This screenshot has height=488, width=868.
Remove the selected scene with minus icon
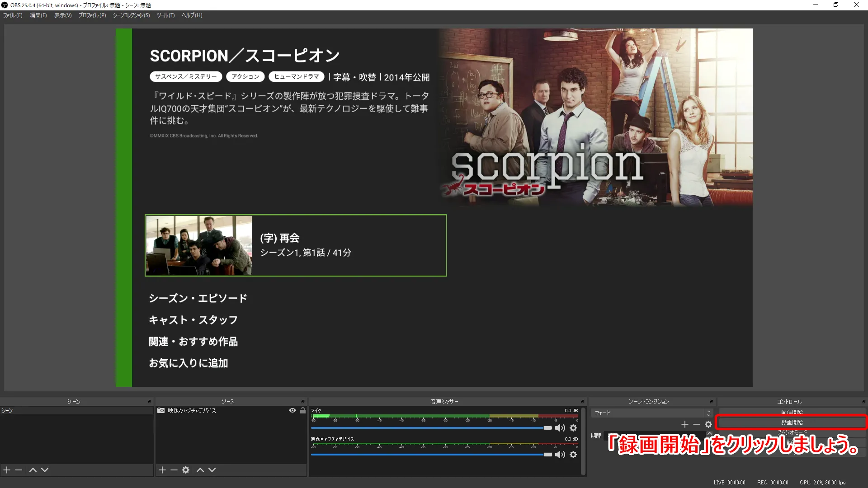pos(19,470)
